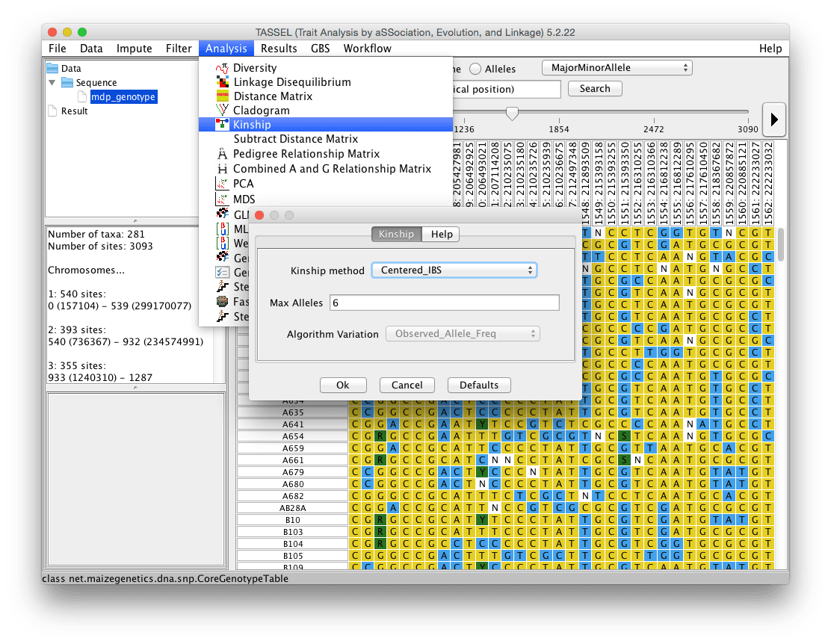Select taxon row AB28A
The height and width of the screenshot is (644, 831).
point(292,508)
